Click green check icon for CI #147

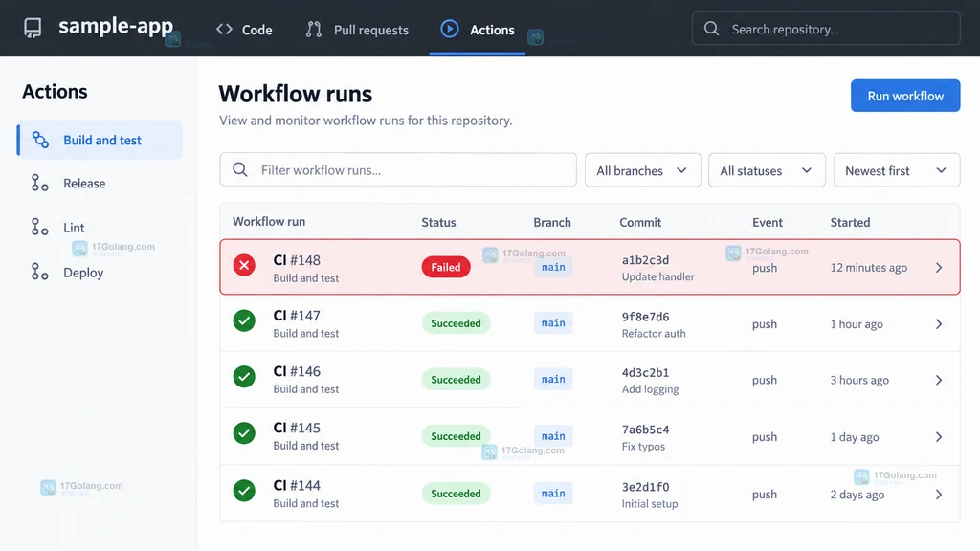pyautogui.click(x=244, y=321)
